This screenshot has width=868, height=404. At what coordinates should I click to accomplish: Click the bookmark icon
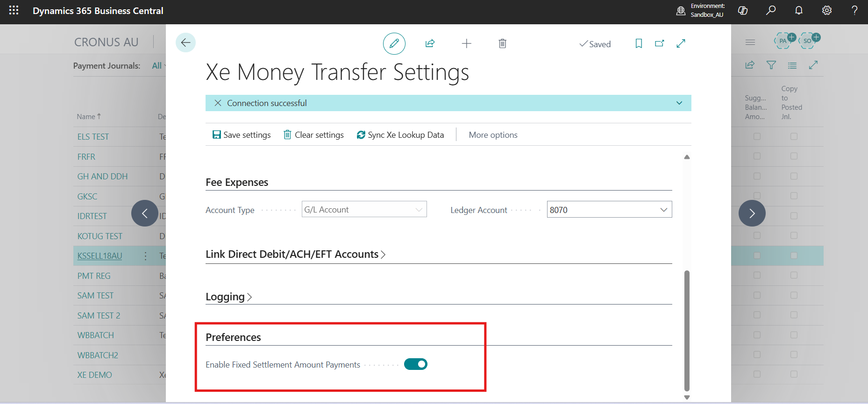pyautogui.click(x=639, y=43)
